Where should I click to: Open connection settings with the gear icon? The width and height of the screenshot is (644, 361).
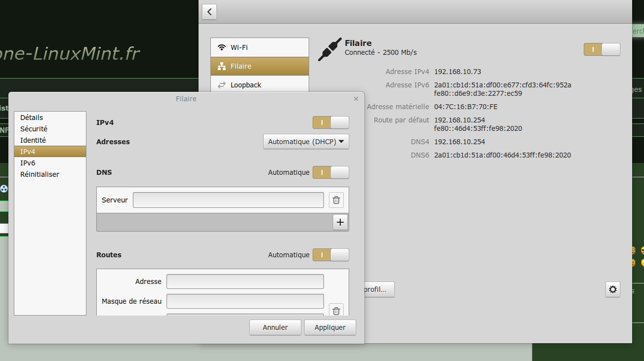[613, 289]
